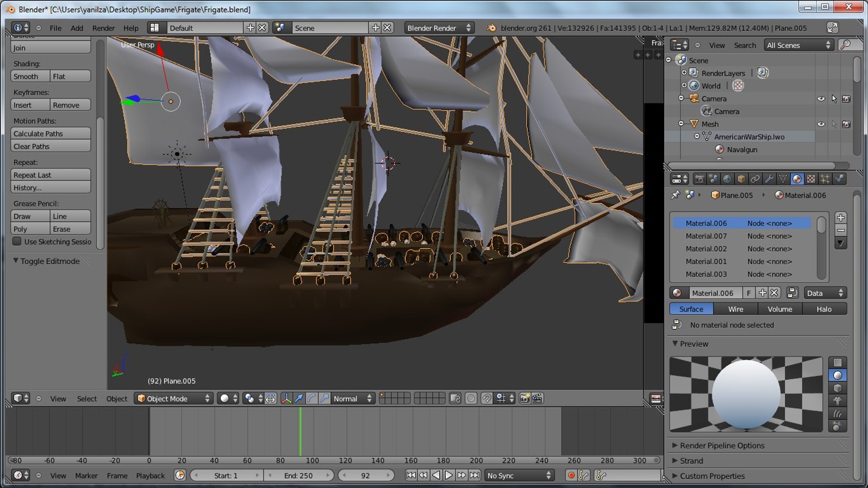
Task: Click the End: 250 frame slider field
Action: click(x=298, y=475)
